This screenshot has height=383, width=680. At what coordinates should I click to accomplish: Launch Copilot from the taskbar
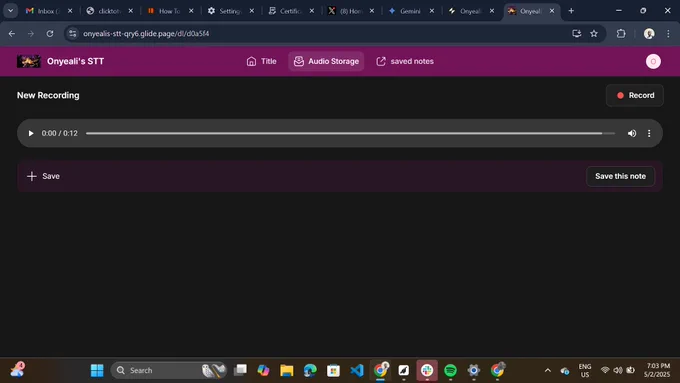click(x=263, y=370)
